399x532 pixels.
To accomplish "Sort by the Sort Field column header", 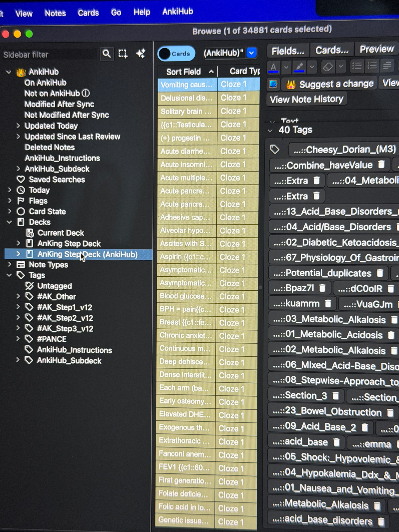I will coord(188,72).
